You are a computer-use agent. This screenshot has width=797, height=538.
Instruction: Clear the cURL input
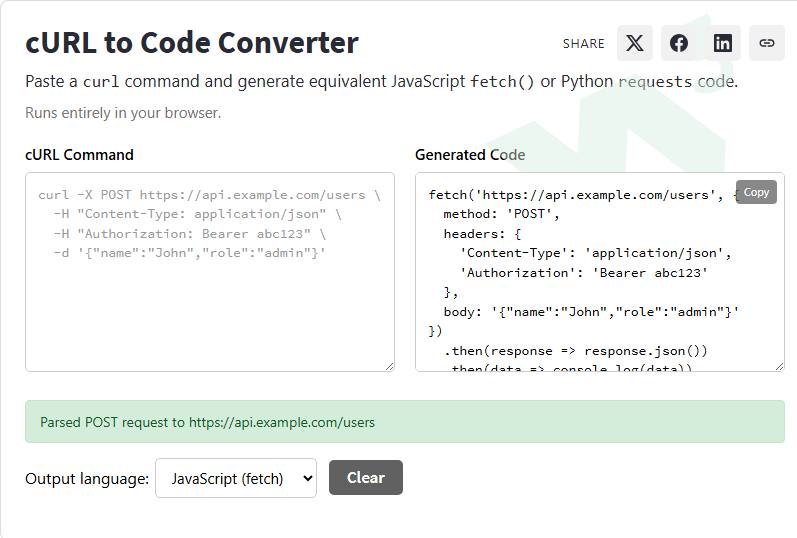point(365,477)
